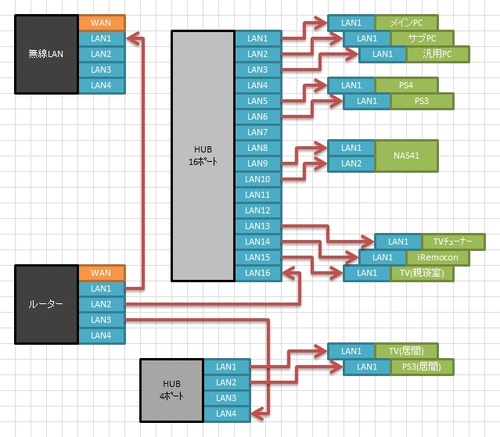This screenshot has width=500, height=437.
Task: Select LAN13 on the 16-port HUB
Action: click(258, 226)
